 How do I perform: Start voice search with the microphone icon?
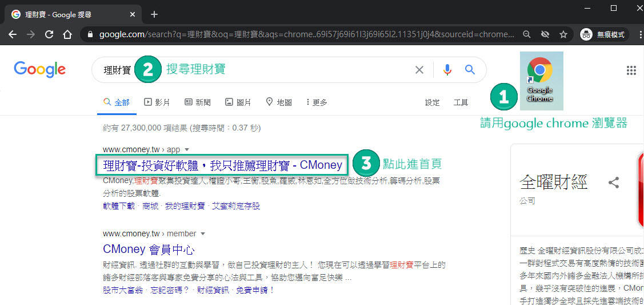click(447, 70)
